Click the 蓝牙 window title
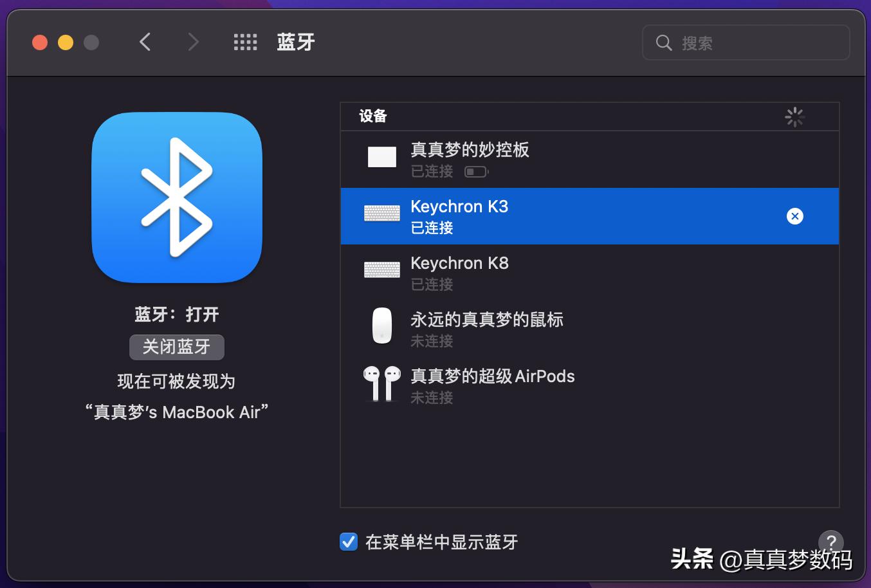This screenshot has width=871, height=588. (295, 41)
